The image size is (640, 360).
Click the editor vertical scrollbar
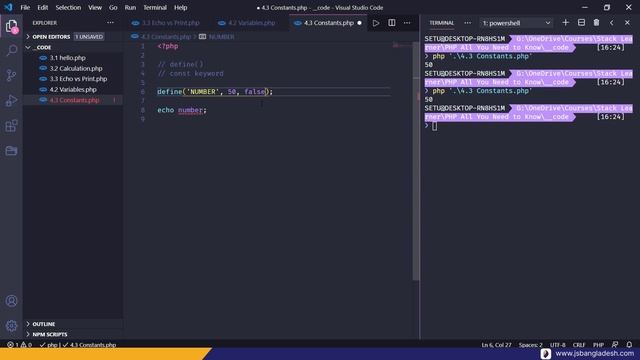tap(416, 161)
